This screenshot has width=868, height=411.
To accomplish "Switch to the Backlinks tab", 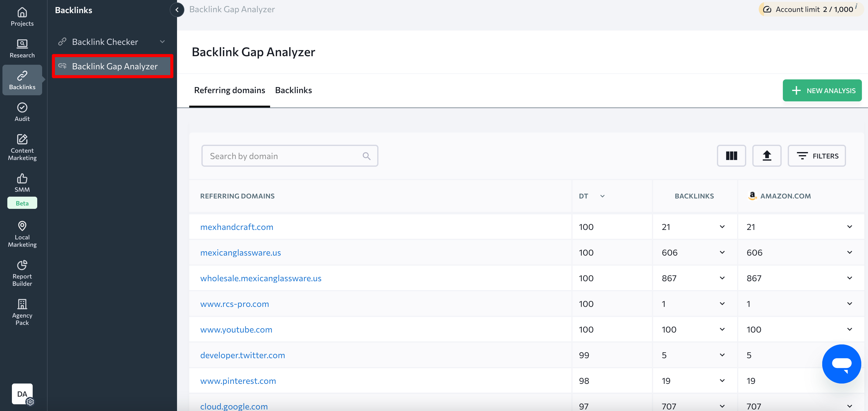I will tap(293, 90).
